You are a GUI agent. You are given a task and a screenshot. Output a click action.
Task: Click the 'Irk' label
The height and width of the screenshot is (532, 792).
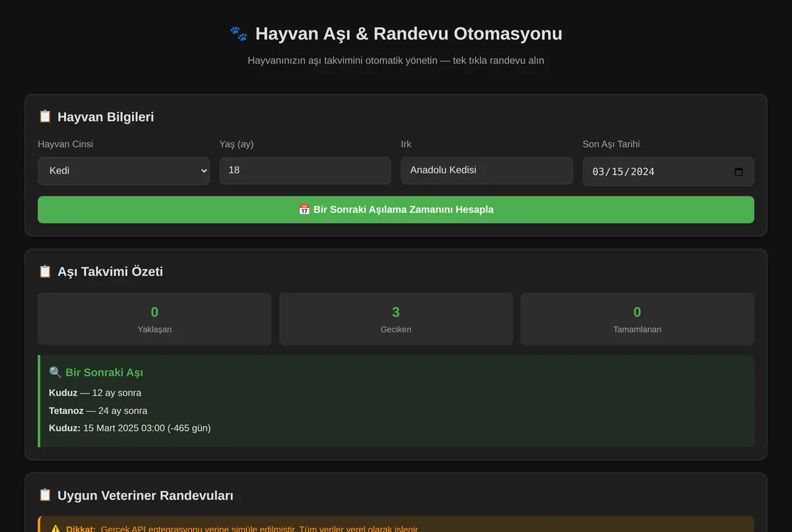(x=406, y=144)
